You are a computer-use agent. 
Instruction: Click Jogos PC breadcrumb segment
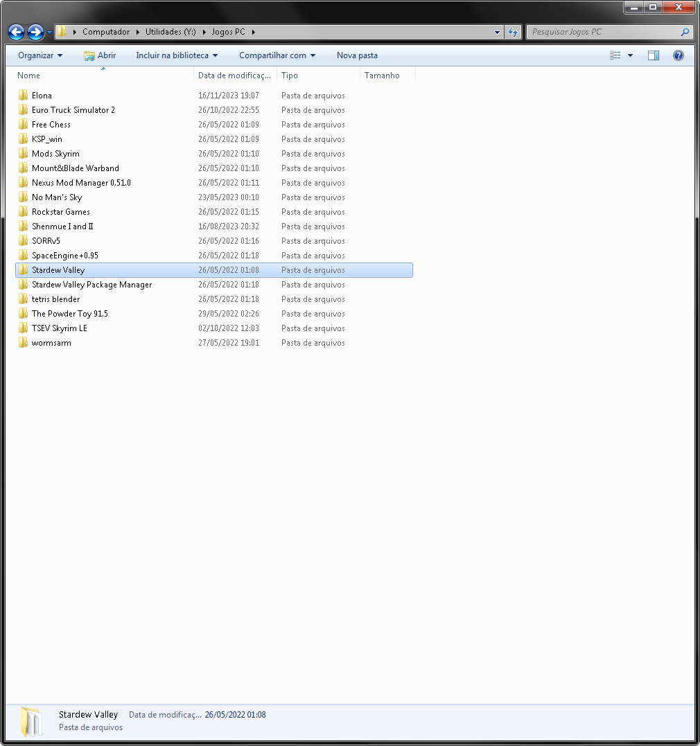[x=228, y=32]
